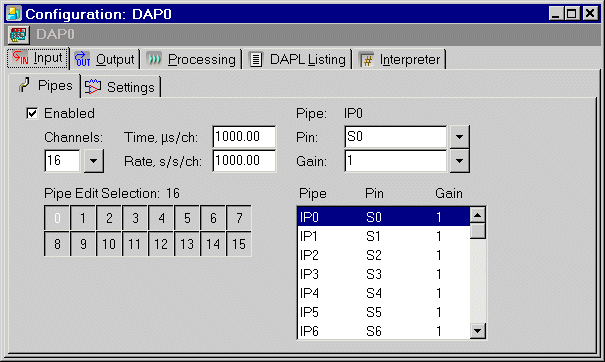This screenshot has width=605, height=362.
Task: Toggle pipe edit selection button 1
Action: pyautogui.click(x=83, y=218)
